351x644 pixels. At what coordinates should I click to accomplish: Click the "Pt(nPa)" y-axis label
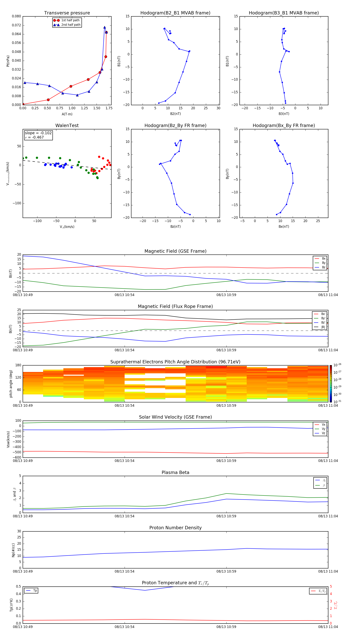click(x=8, y=61)
